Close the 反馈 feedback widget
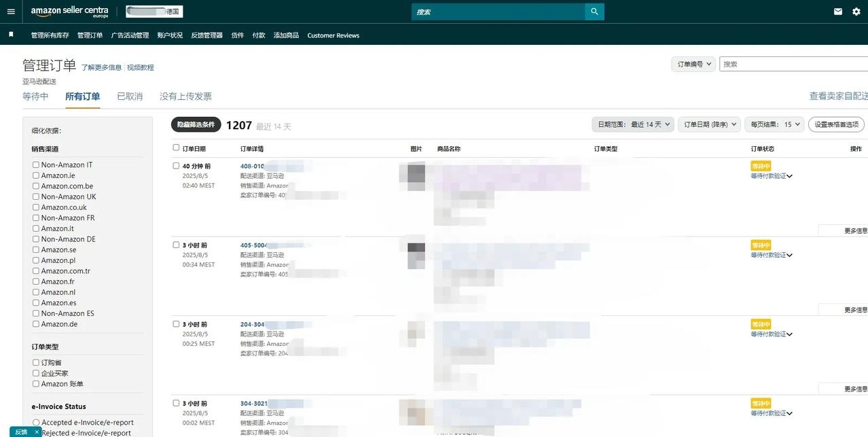Viewport: 868px width, 437px height. click(37, 432)
